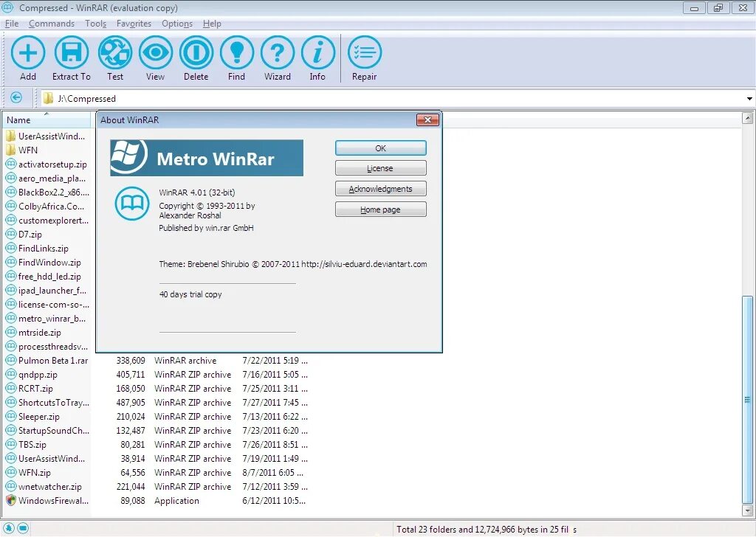Open the File menu

click(12, 24)
